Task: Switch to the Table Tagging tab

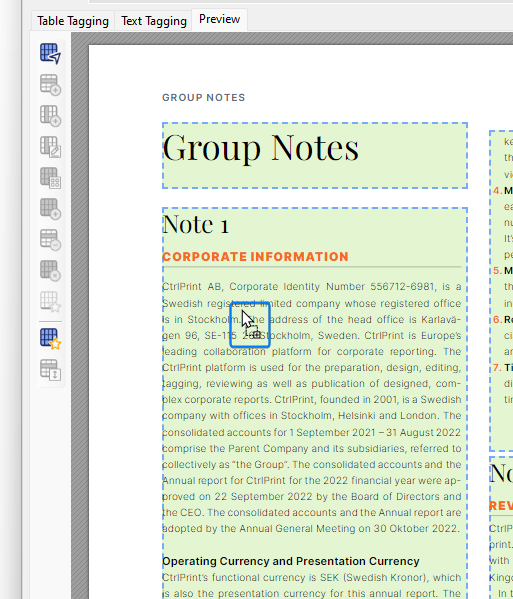Action: [x=73, y=21]
